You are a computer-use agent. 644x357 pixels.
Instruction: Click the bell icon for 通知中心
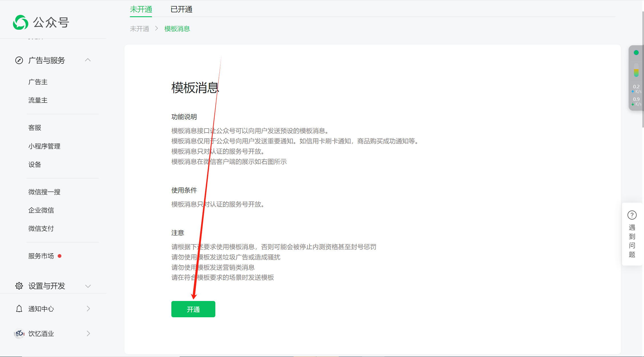(x=19, y=309)
